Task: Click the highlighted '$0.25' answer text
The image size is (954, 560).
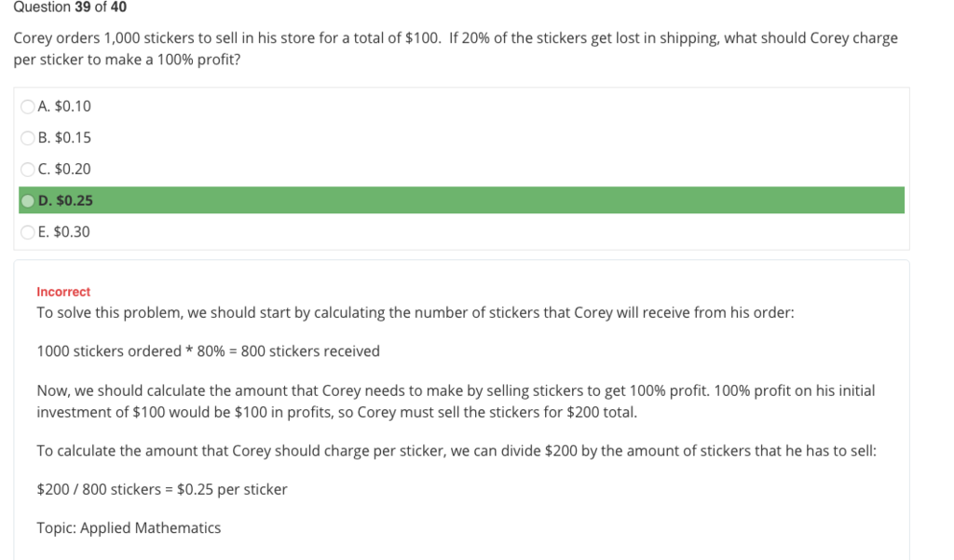Action: click(x=65, y=200)
